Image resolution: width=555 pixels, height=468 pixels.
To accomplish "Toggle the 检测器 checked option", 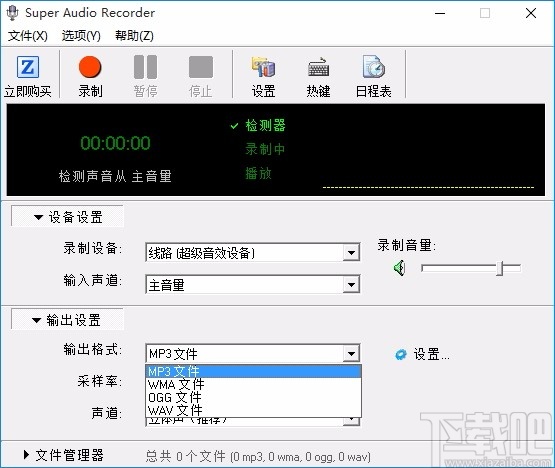I will [258, 125].
